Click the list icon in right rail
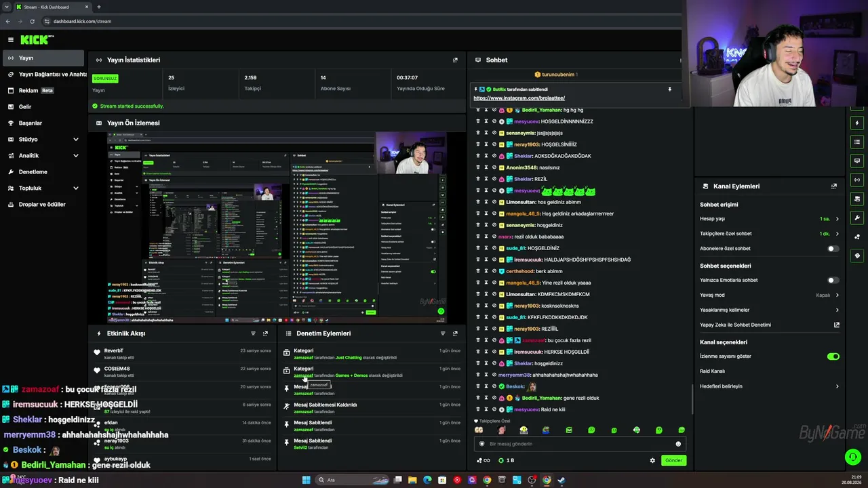Image resolution: width=868 pixels, height=488 pixels. [857, 142]
